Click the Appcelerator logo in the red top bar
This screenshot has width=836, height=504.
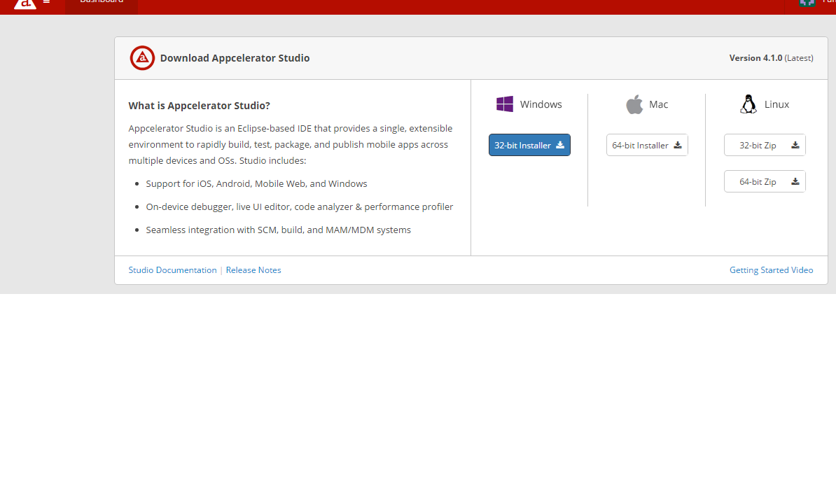[x=25, y=3]
